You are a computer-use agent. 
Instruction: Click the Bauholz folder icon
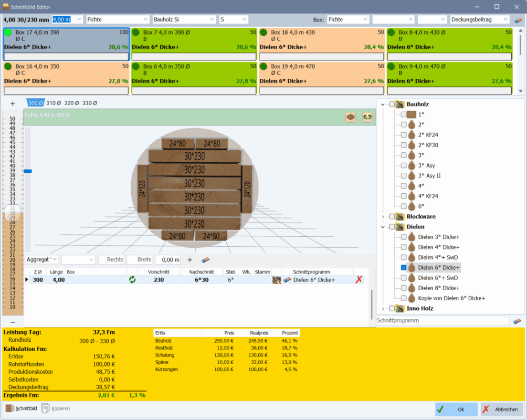coord(400,104)
